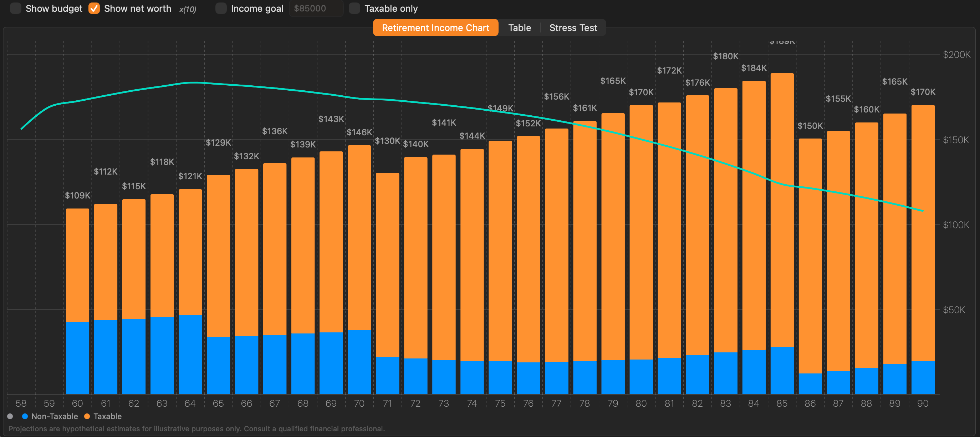Click blue Non-Taxable segment of age 90 bar

click(923, 378)
